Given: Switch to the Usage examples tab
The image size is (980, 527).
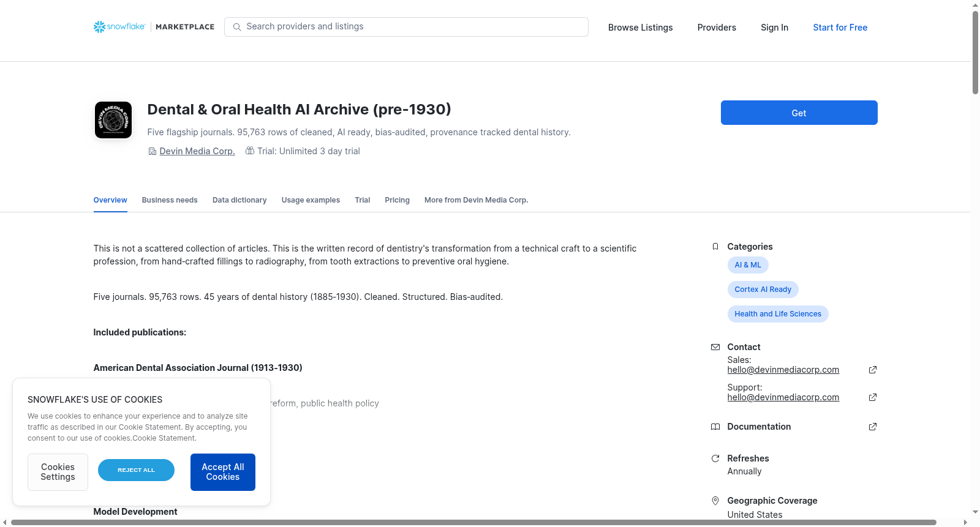Looking at the screenshot, I should [x=311, y=200].
